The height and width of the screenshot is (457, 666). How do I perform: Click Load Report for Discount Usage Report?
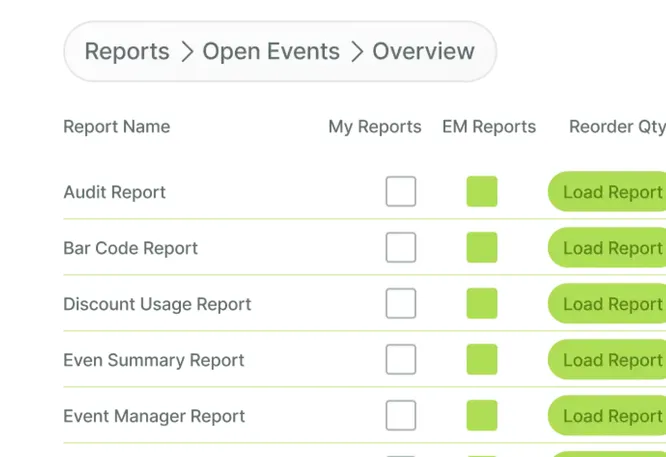pyautogui.click(x=607, y=304)
